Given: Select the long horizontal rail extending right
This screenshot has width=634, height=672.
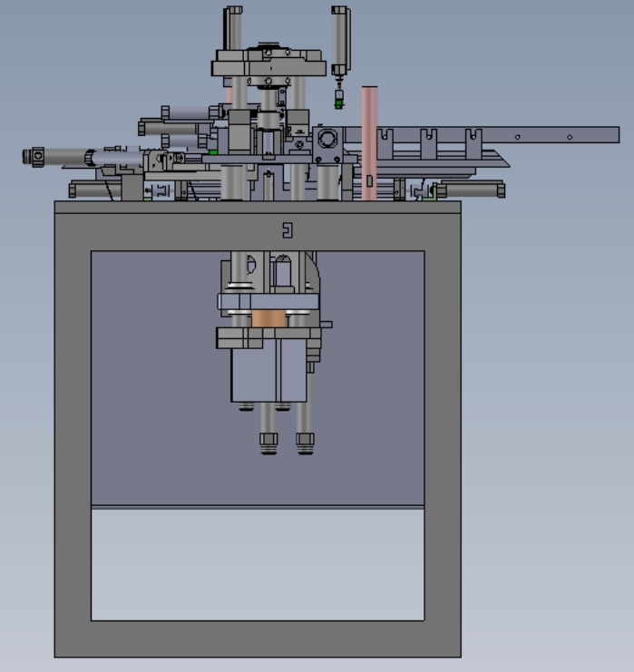Looking at the screenshot, I should [x=482, y=134].
